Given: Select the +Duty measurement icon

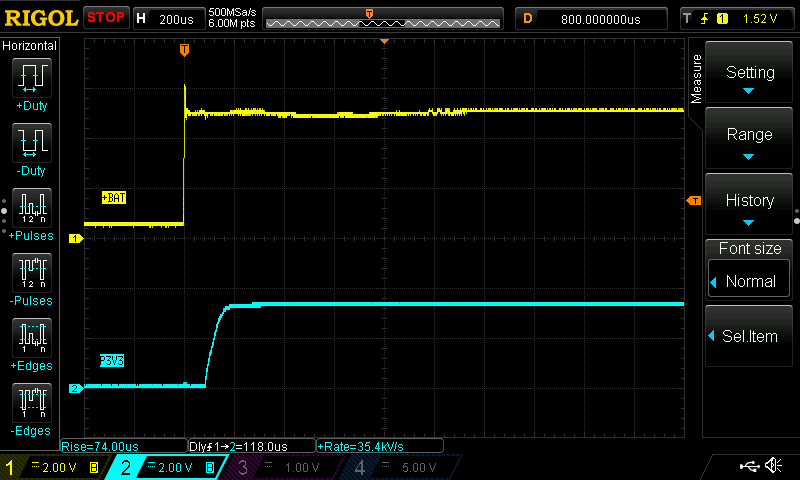Looking at the screenshot, I should (x=32, y=78).
